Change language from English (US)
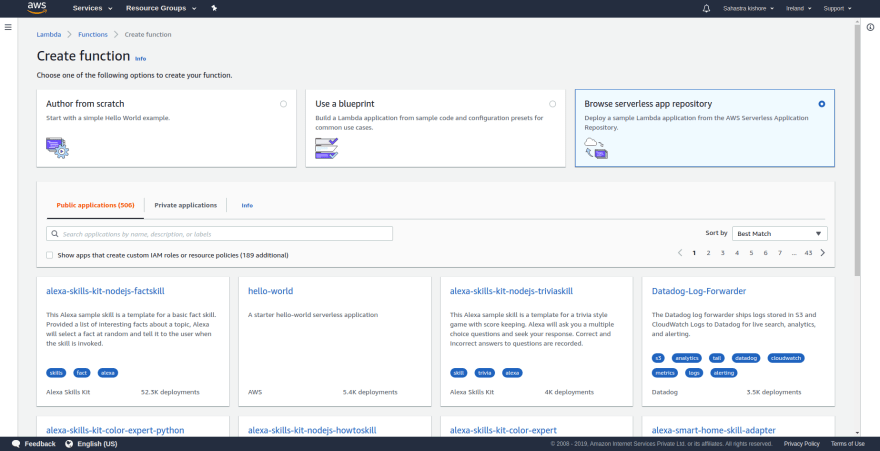The height and width of the screenshot is (451, 880). click(91, 444)
